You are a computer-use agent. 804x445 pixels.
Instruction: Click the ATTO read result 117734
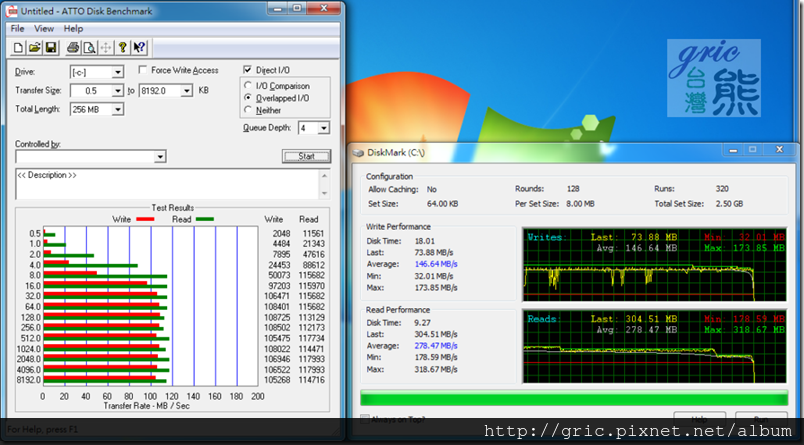click(x=311, y=338)
